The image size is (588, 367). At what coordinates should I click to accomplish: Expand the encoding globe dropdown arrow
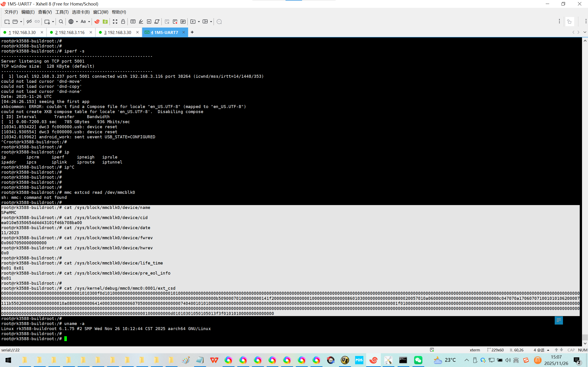click(x=77, y=22)
